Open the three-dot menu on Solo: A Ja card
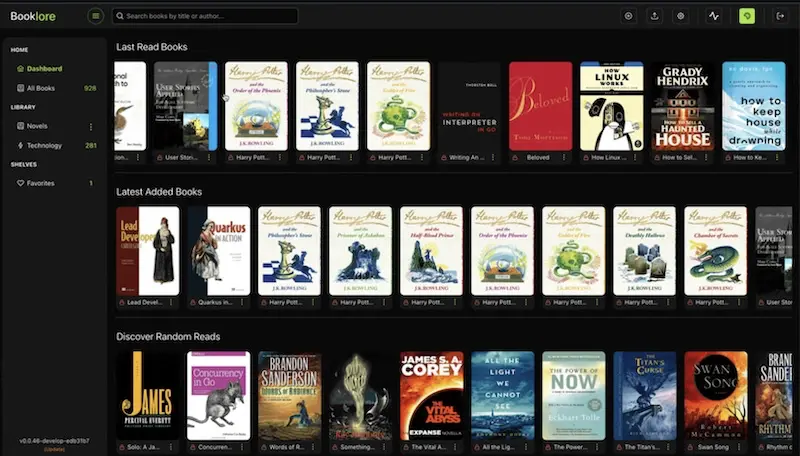The height and width of the screenshot is (456, 800). (x=171, y=447)
